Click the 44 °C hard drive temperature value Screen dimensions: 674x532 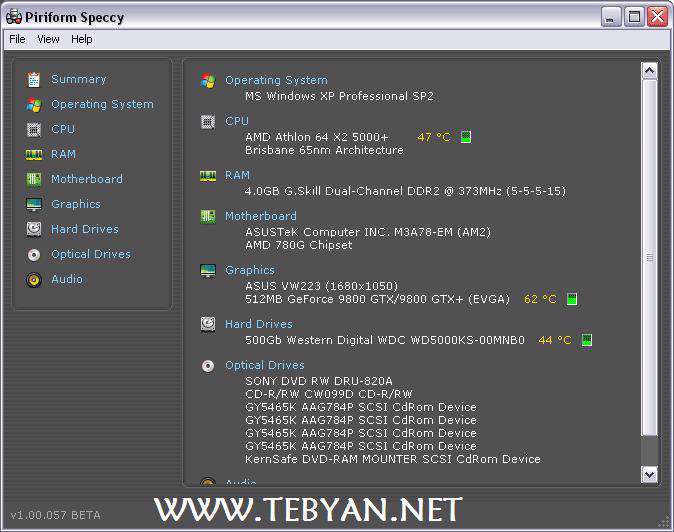coord(555,340)
